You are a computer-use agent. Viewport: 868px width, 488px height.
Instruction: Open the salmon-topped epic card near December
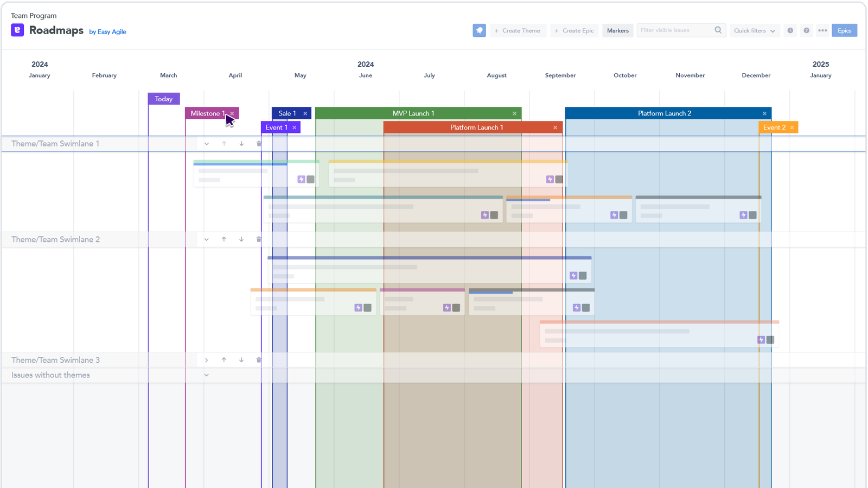pyautogui.click(x=659, y=334)
